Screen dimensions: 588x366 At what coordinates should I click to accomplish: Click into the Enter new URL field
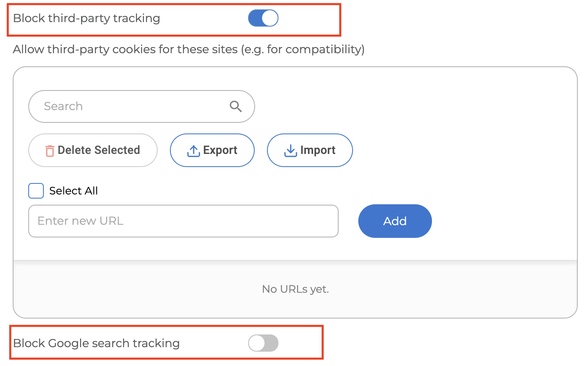pos(183,221)
